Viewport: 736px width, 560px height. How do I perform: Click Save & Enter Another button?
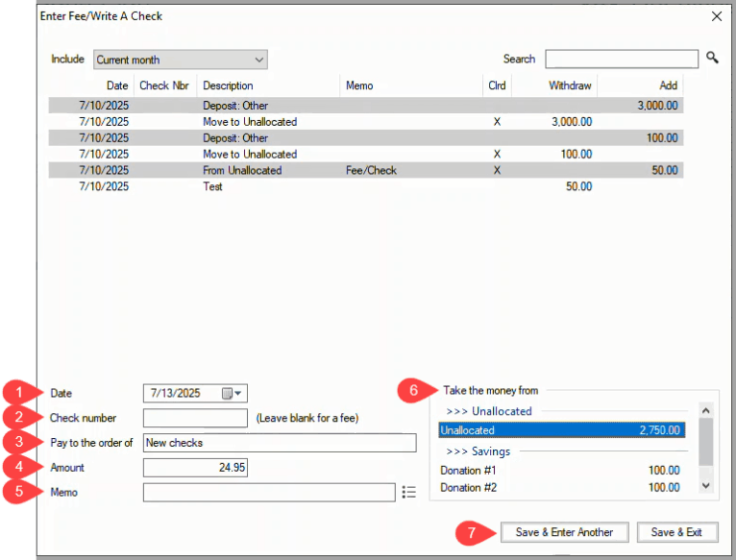click(564, 532)
